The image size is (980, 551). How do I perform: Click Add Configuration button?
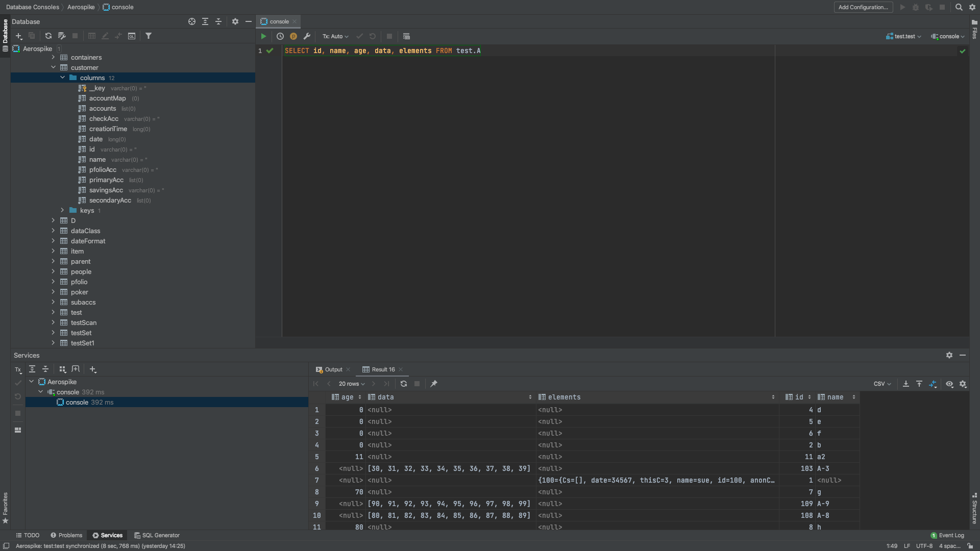click(863, 7)
